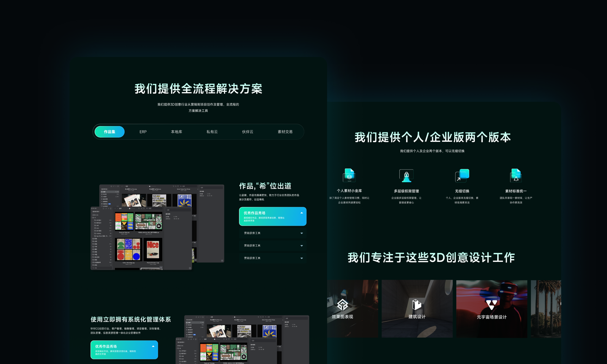Open the 效果图表现 card label
607x364 pixels.
[342, 317]
